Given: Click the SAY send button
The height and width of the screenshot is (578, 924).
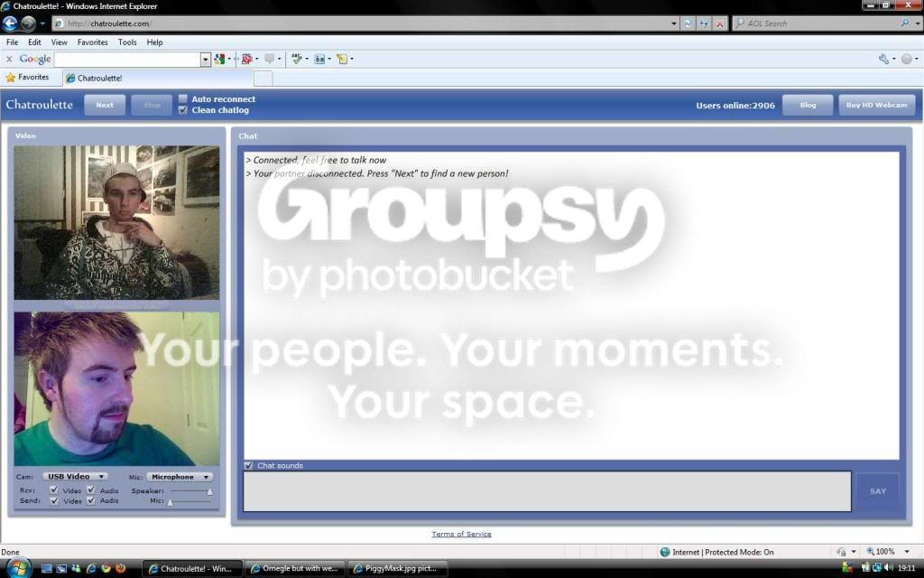Looking at the screenshot, I should tap(877, 491).
